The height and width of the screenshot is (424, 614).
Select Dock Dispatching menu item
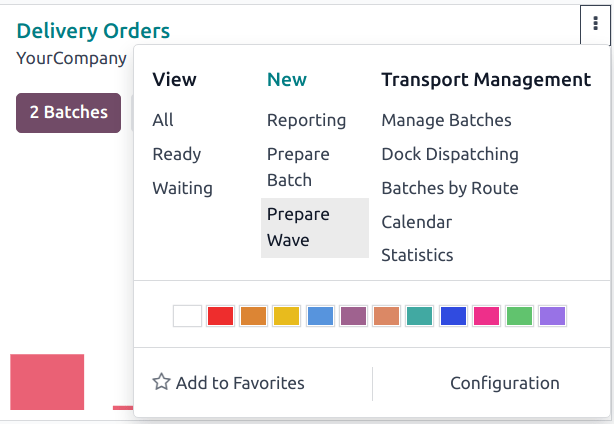pos(450,154)
